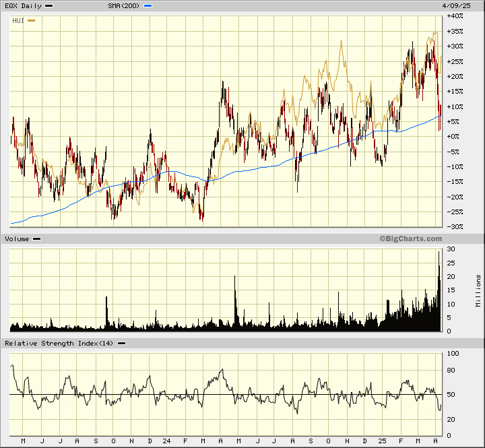This screenshot has height=448, width=485.
Task: Click the '-5%' price axis label
Action: pos(453,152)
